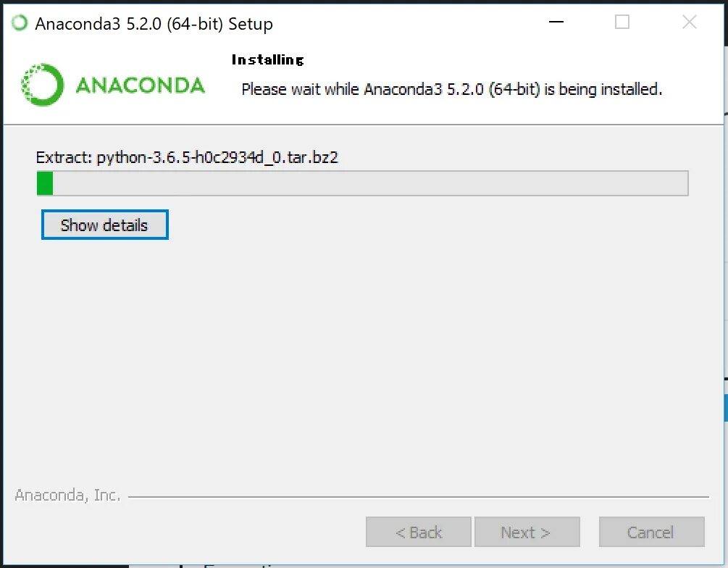Click the disabled Back button
The image size is (728, 568).
(418, 532)
